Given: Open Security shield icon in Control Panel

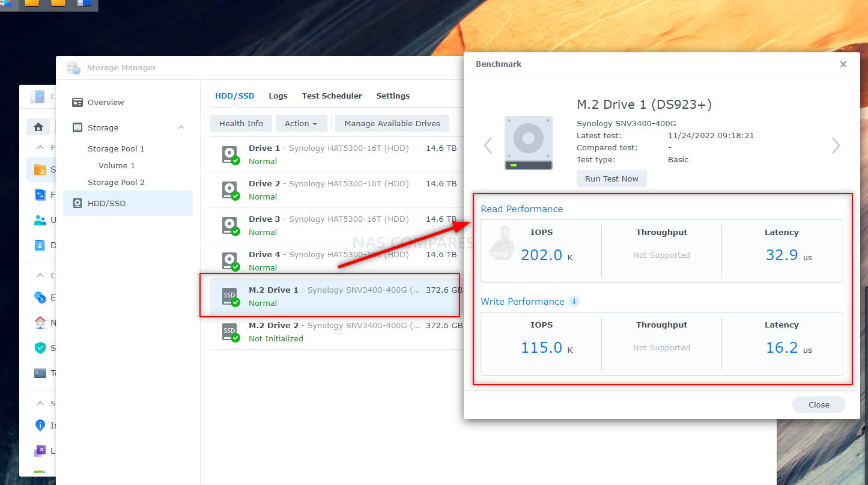Looking at the screenshot, I should [40, 348].
